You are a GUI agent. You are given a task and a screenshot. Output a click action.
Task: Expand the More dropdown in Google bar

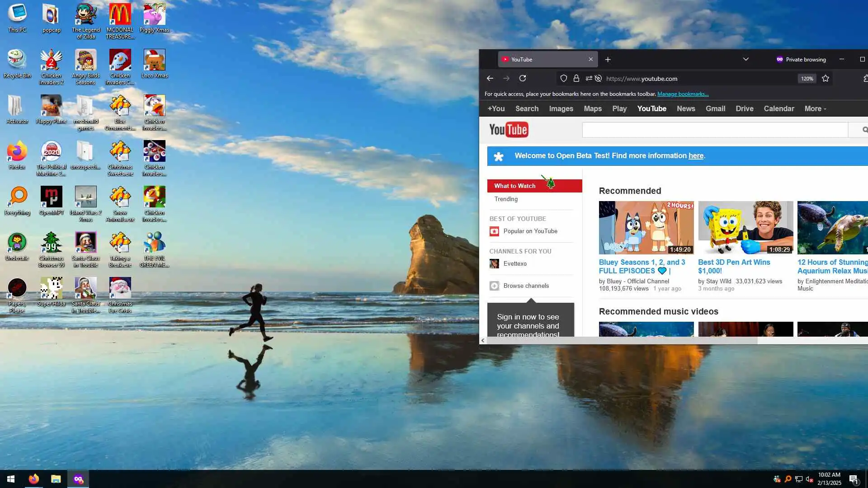click(815, 108)
